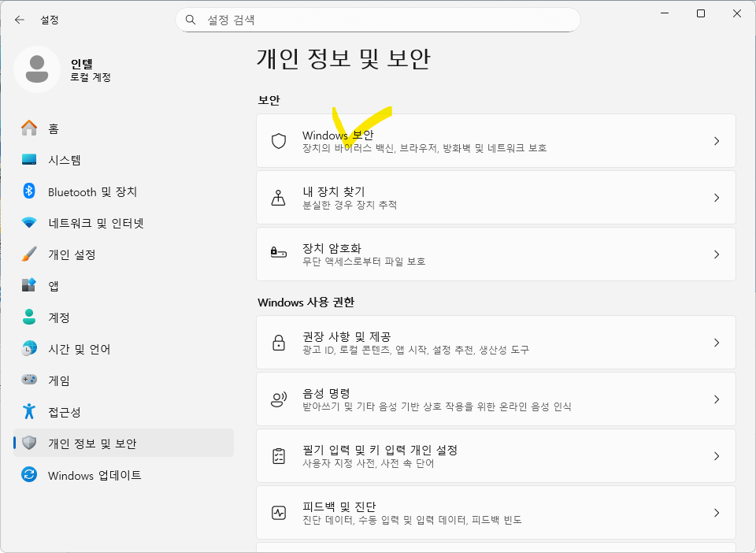Click the Wi-Fi icon for 네트워크 및 인터넷
The width and height of the screenshot is (756, 553).
(29, 223)
